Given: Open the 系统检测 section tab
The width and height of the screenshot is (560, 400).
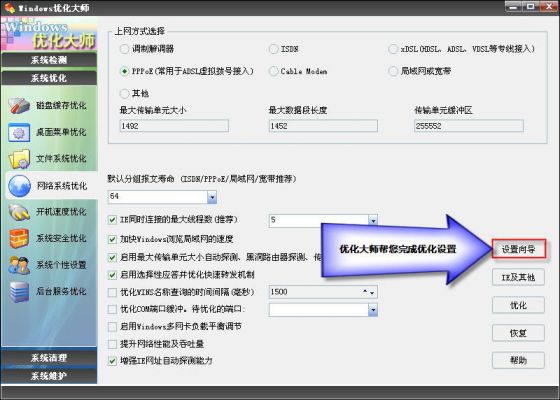Looking at the screenshot, I should [49, 60].
